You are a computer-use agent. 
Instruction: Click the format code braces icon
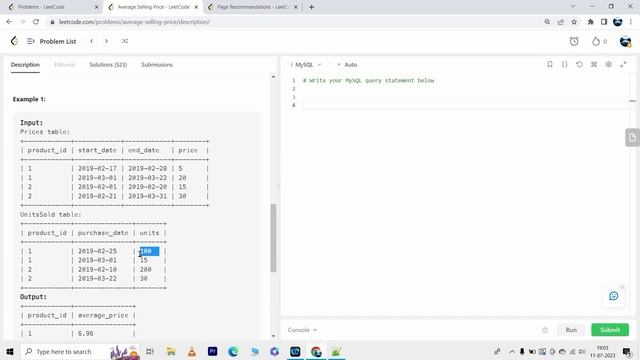click(x=564, y=64)
